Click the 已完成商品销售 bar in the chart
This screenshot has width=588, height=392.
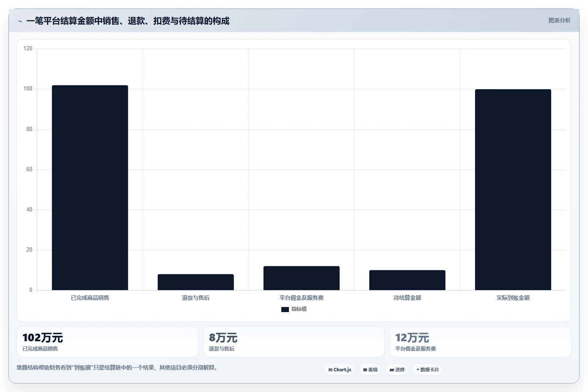coord(90,188)
